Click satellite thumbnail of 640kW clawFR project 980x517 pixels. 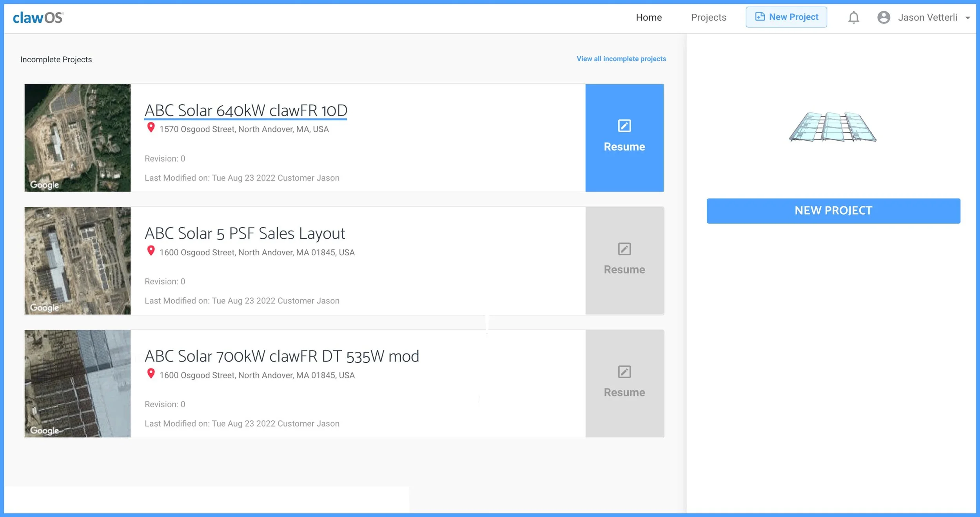coord(78,138)
